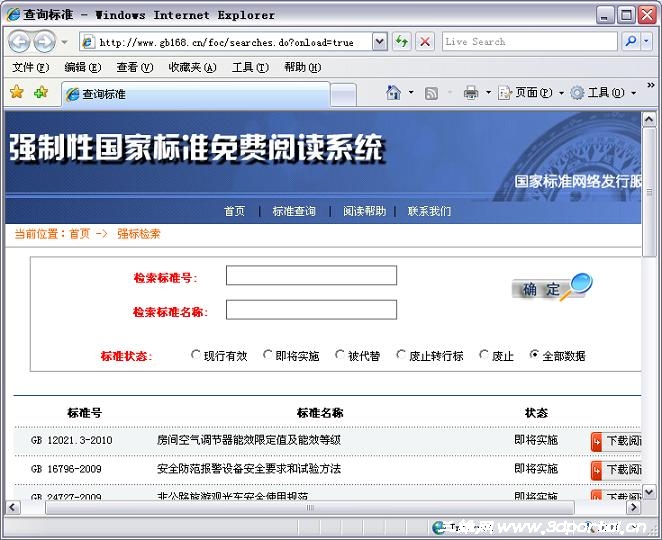The height and width of the screenshot is (540, 662).
Task: Expand the Home button dropdown arrow
Action: tap(411, 92)
